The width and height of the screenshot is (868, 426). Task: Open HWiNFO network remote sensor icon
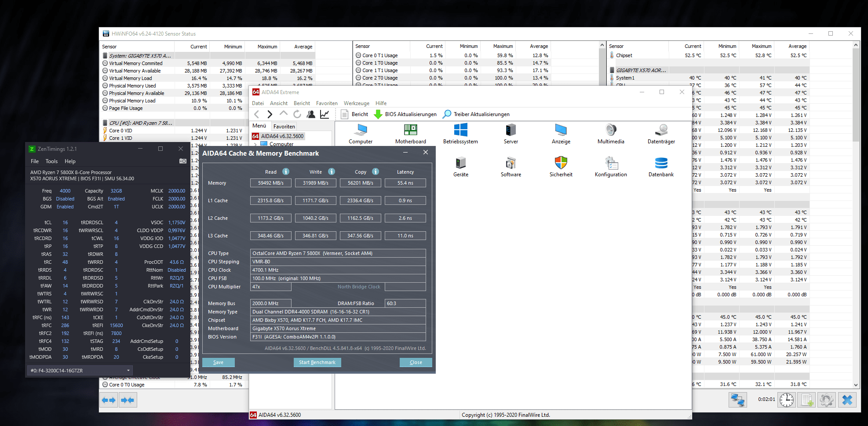point(737,400)
